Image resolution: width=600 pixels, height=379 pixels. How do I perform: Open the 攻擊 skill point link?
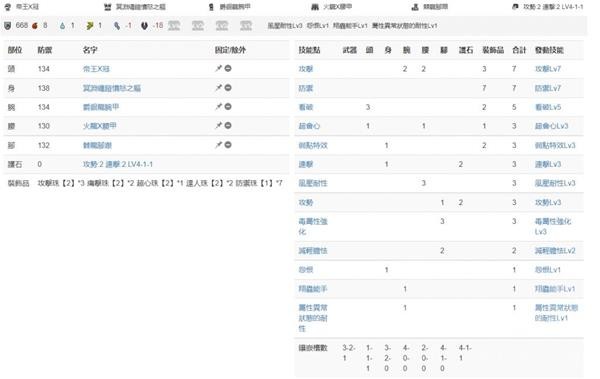pyautogui.click(x=306, y=69)
